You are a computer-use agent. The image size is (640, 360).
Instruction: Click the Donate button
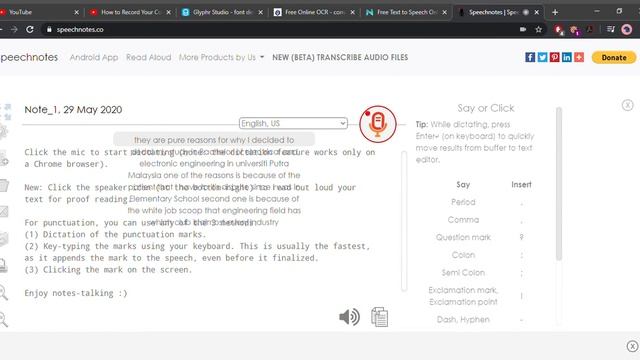pyautogui.click(x=614, y=58)
